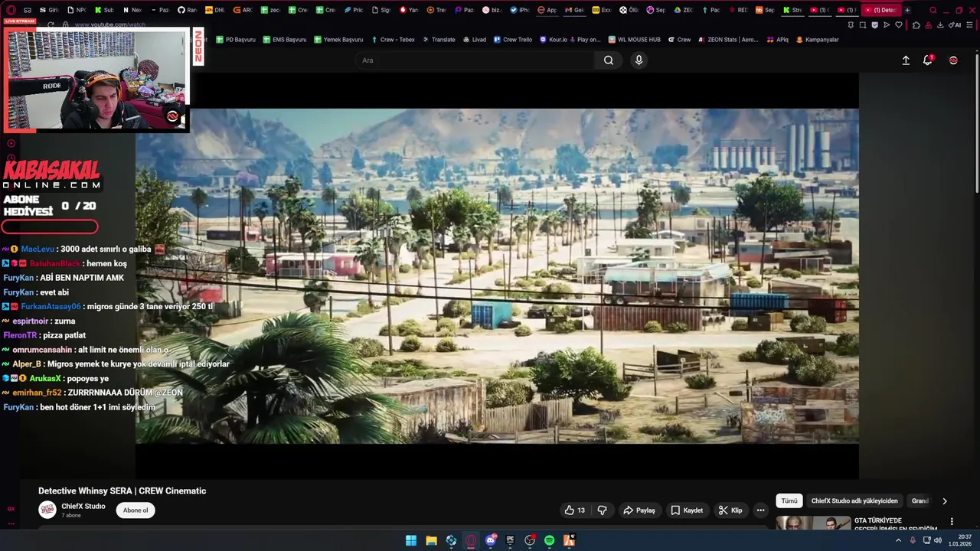The image size is (980, 551).
Task: Open the browser downloads icon
Action: pos(940,25)
